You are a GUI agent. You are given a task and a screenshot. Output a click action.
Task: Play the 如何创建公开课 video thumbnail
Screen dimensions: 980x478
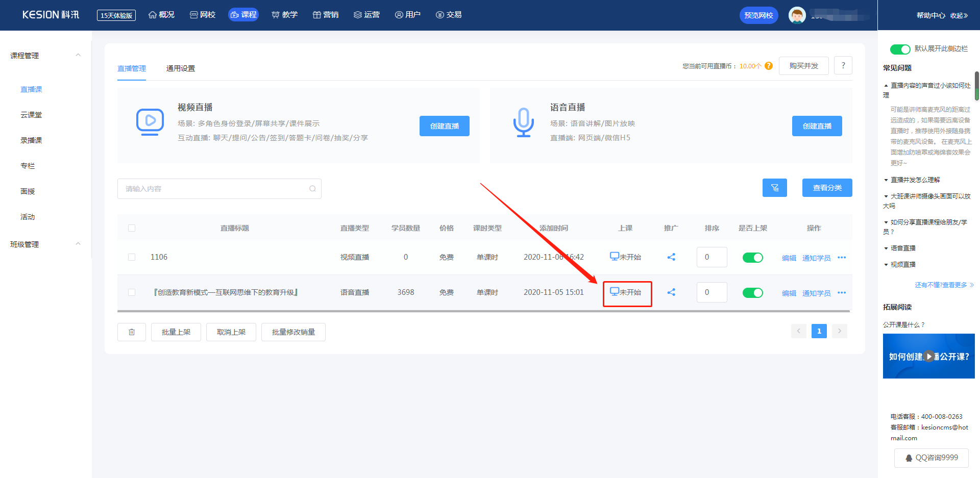point(929,356)
